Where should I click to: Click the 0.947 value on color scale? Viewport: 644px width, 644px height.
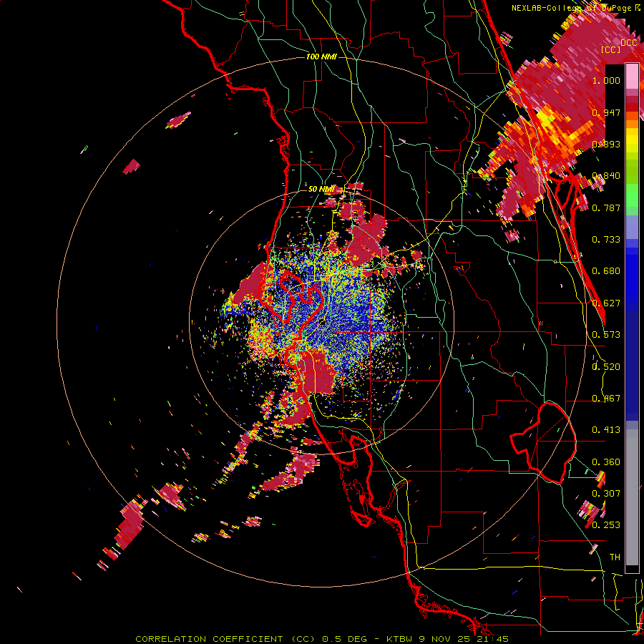(x=606, y=112)
